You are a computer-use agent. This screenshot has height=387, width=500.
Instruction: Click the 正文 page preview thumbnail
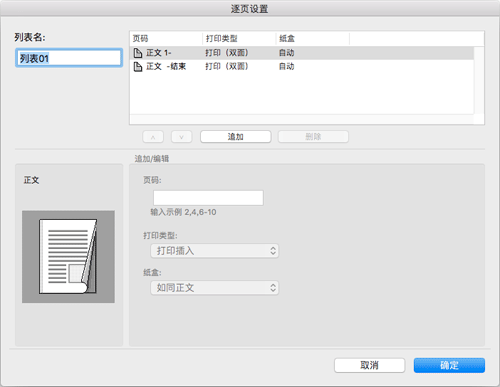68,257
